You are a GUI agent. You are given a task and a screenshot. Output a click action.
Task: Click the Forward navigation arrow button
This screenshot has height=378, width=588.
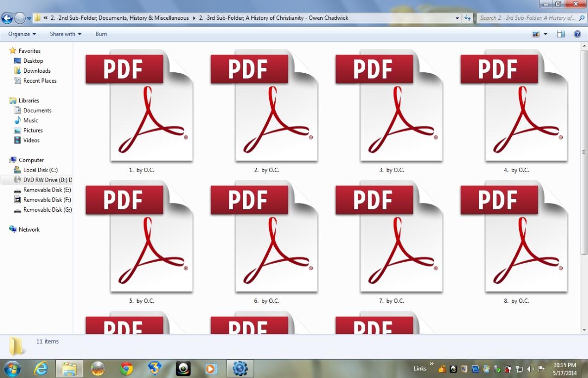(19, 18)
